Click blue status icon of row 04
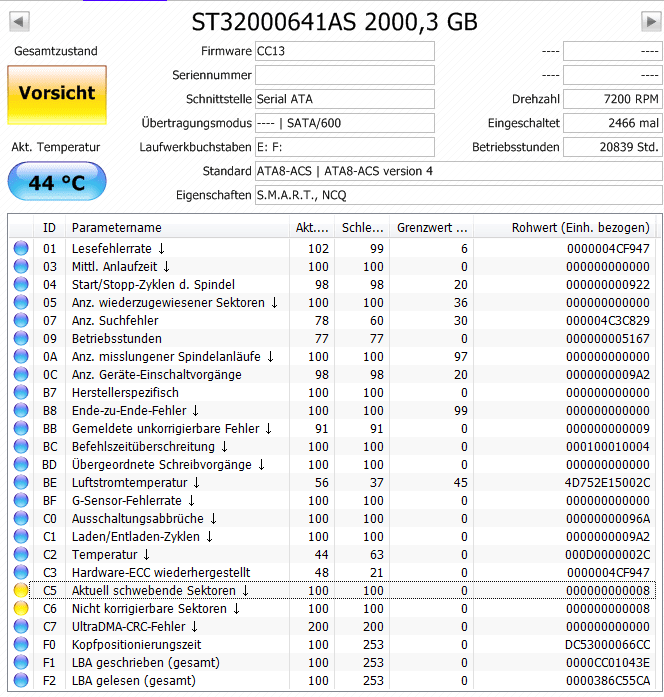 click(x=21, y=284)
